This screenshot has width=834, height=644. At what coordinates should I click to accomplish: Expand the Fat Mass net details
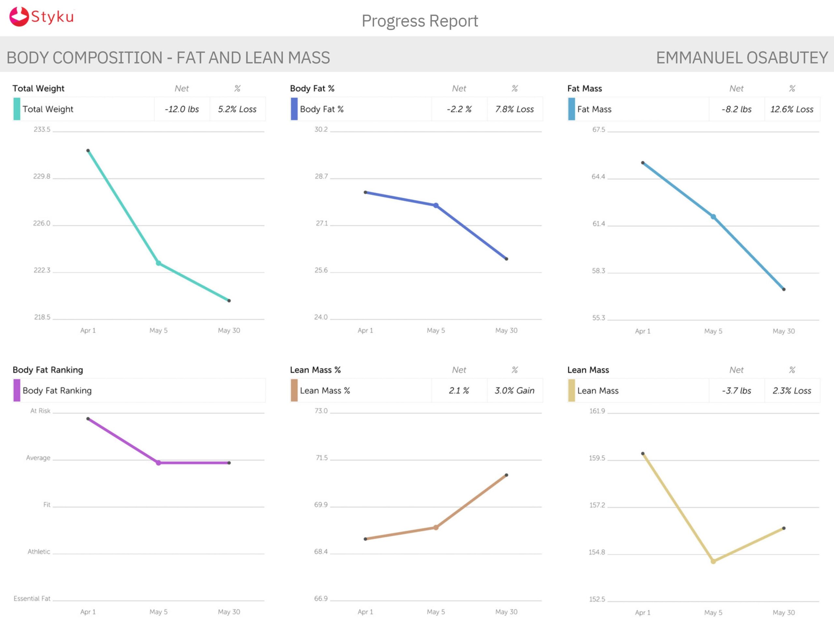(737, 109)
